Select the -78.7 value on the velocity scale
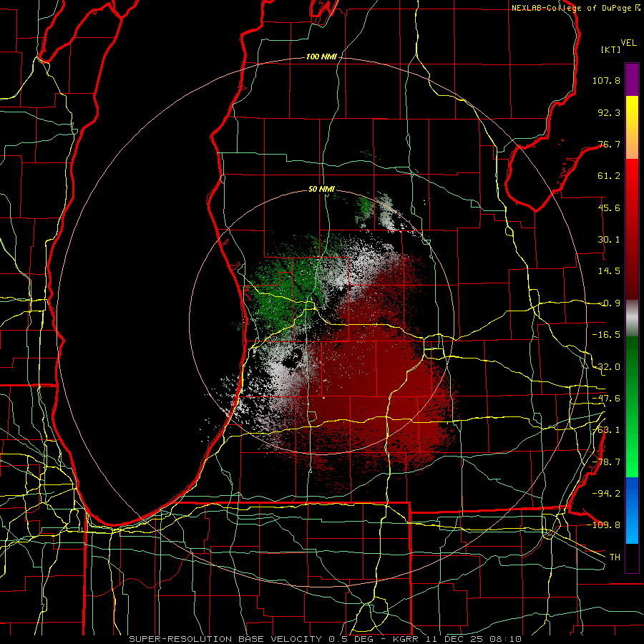 (x=606, y=462)
